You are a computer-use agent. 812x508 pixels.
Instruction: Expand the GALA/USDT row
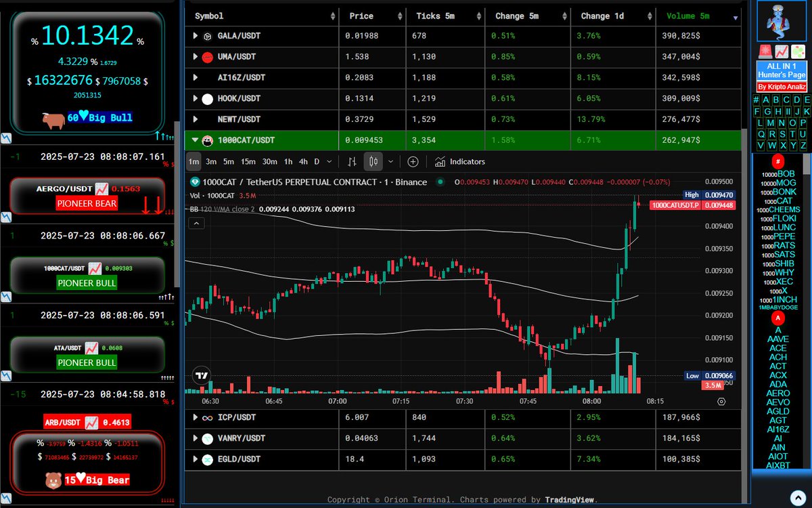(196, 35)
